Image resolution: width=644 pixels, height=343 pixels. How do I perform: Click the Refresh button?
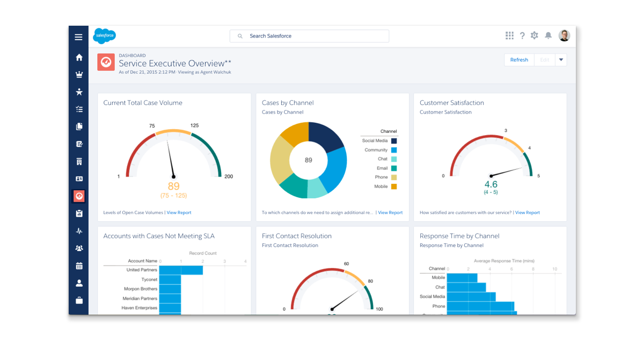tap(519, 60)
